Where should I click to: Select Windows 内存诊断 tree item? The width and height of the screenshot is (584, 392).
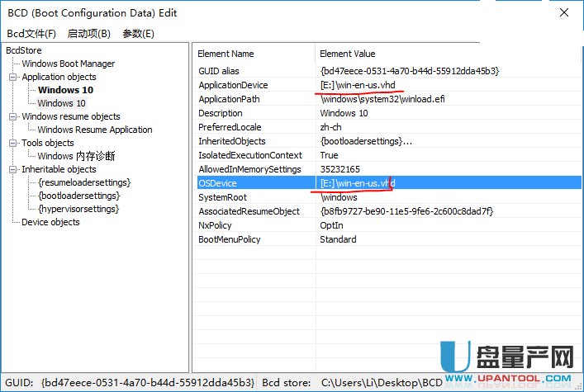coord(76,156)
